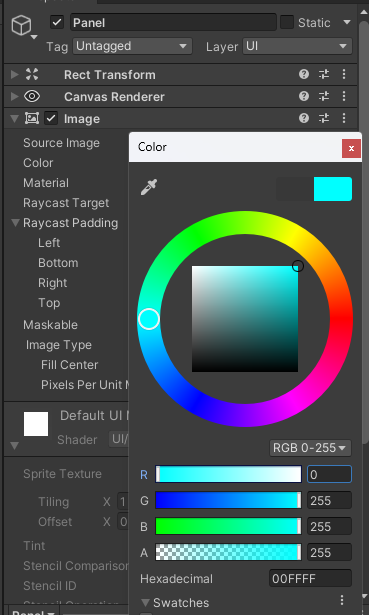Toggle the Panel object active checkbox
The image size is (369, 615).
[x=57, y=22]
